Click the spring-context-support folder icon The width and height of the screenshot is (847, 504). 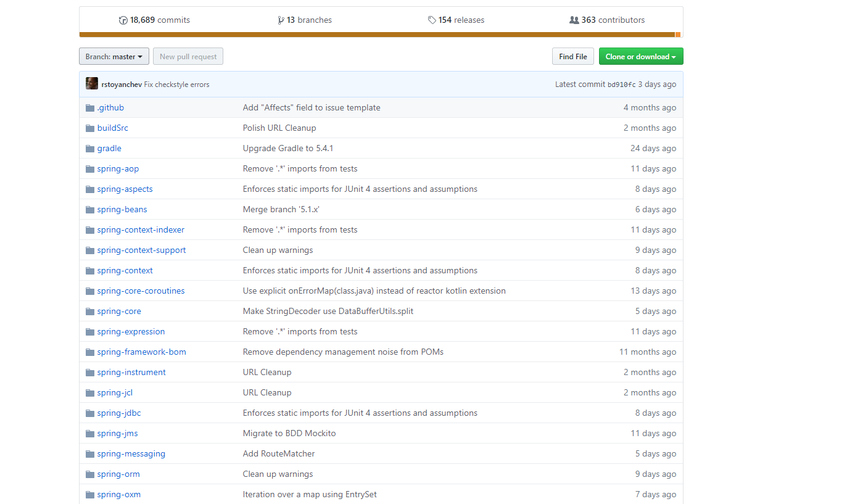[x=90, y=250]
